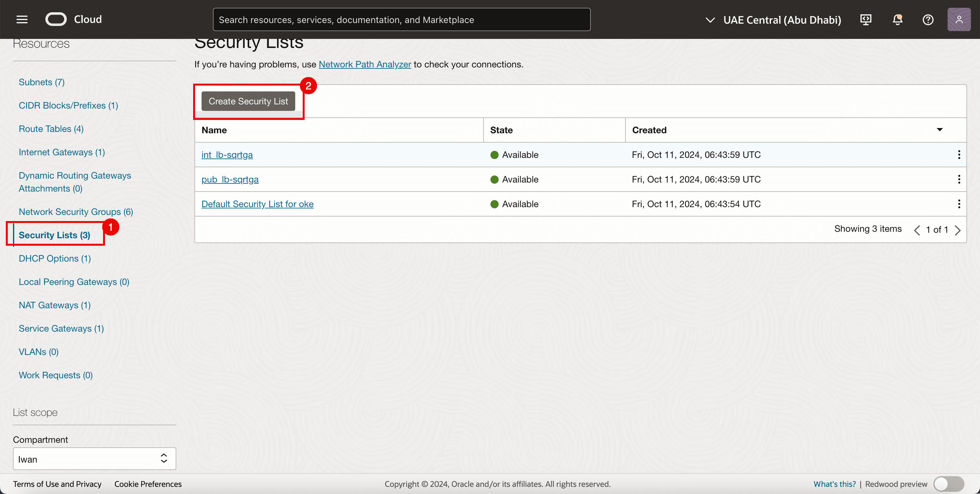Sort by the Created column arrow
This screenshot has width=980, height=494.
(x=939, y=130)
